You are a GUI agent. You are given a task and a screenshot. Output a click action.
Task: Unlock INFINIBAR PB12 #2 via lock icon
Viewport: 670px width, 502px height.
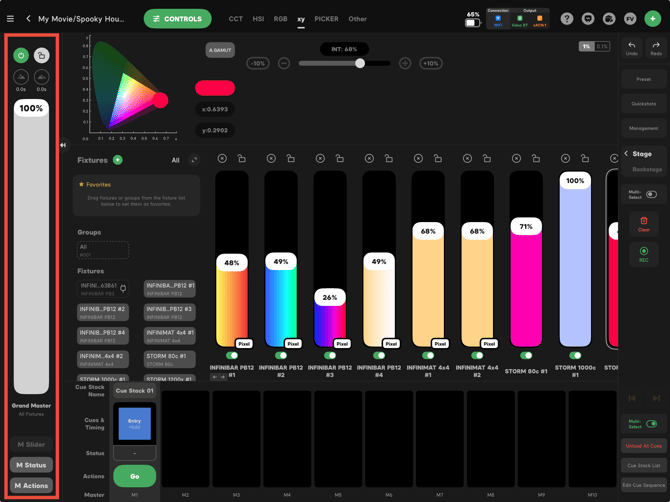click(291, 159)
